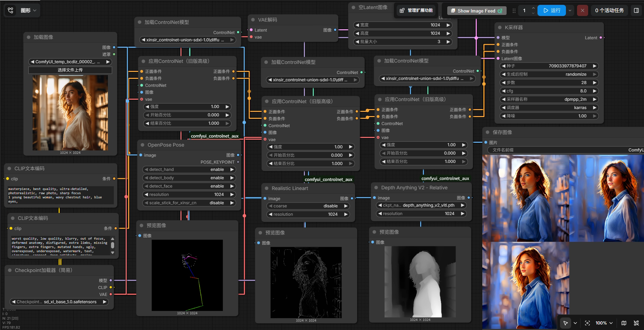Open the 生成后控制 randomize dropdown
Viewport: 644px width, 330px height.
[549, 74]
